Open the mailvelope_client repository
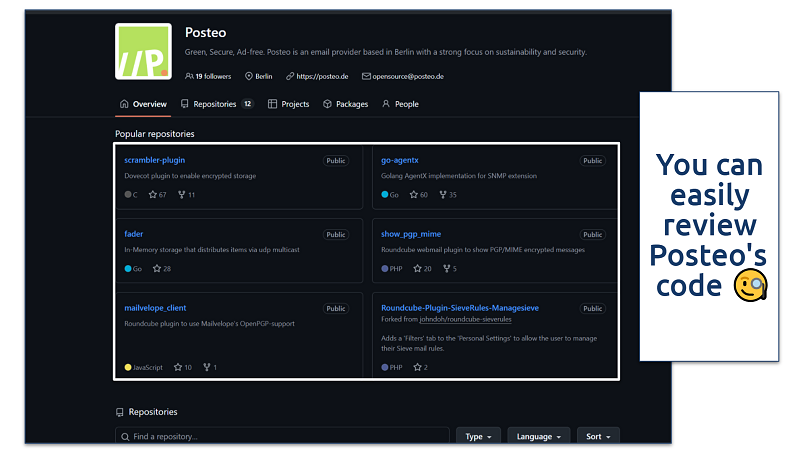This screenshot has width=806, height=453. coord(155,308)
